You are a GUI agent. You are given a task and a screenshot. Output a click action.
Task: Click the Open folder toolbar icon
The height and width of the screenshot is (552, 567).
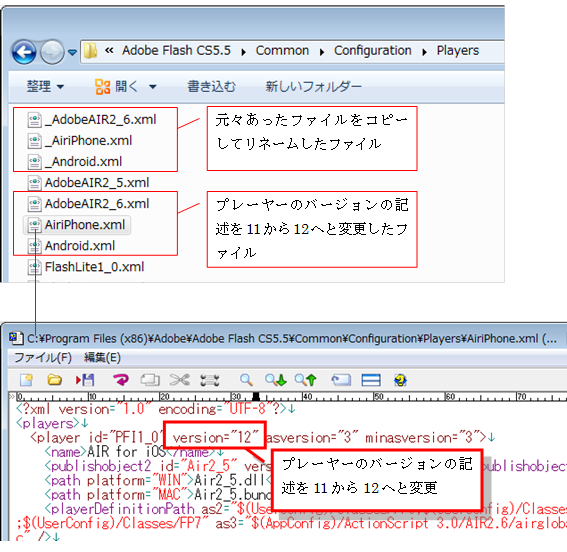[54, 380]
